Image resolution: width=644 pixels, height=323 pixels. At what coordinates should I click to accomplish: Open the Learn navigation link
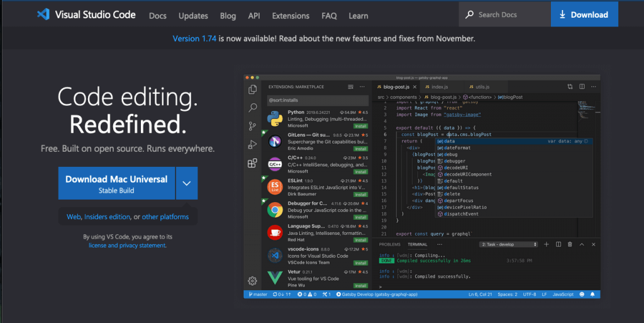coord(358,16)
